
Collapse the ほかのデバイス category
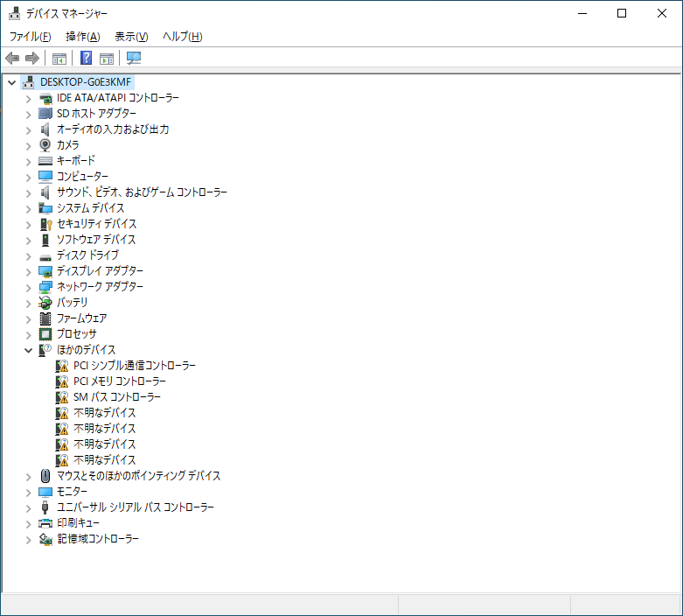(x=29, y=350)
